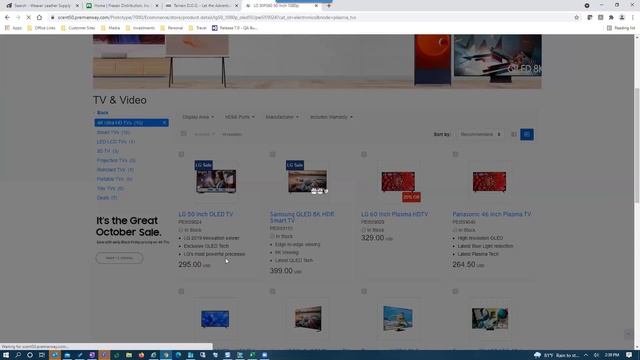Open the Samsung QLED 8K TV thumbnail

click(307, 181)
